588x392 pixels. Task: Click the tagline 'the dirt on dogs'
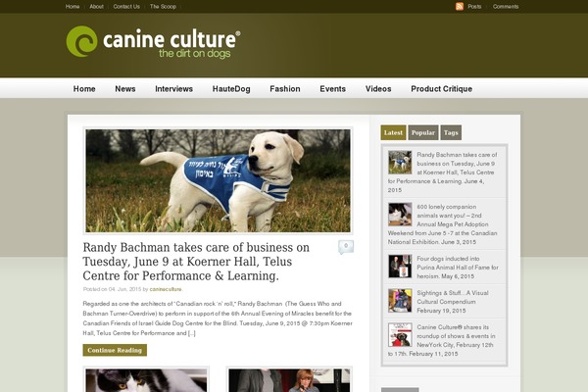pyautogui.click(x=195, y=53)
